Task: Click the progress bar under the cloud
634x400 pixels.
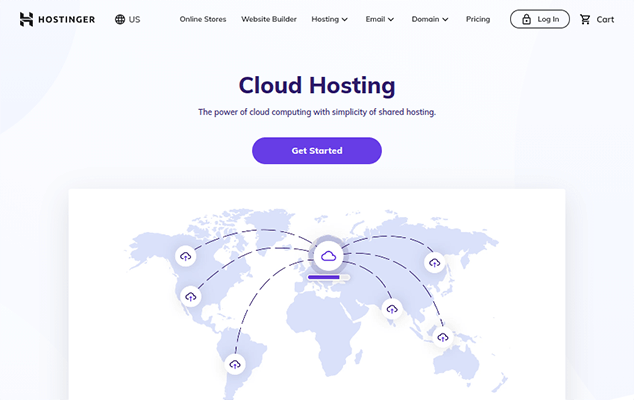Action: click(328, 277)
